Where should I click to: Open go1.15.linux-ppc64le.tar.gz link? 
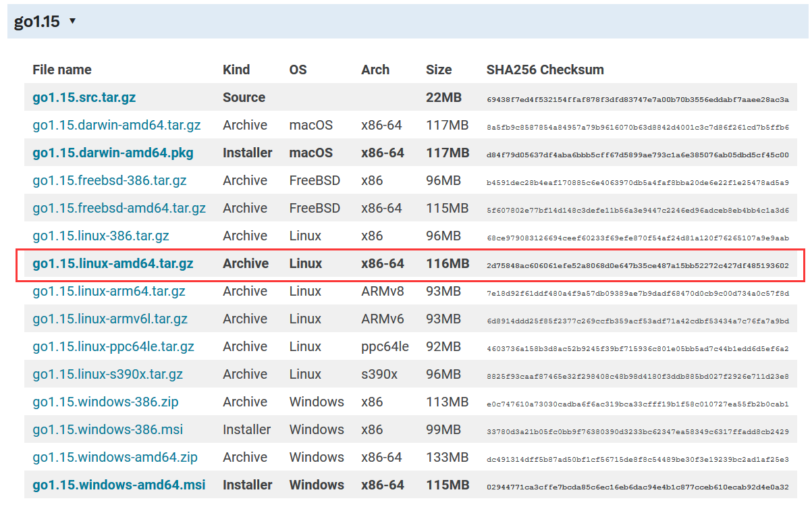point(113,346)
